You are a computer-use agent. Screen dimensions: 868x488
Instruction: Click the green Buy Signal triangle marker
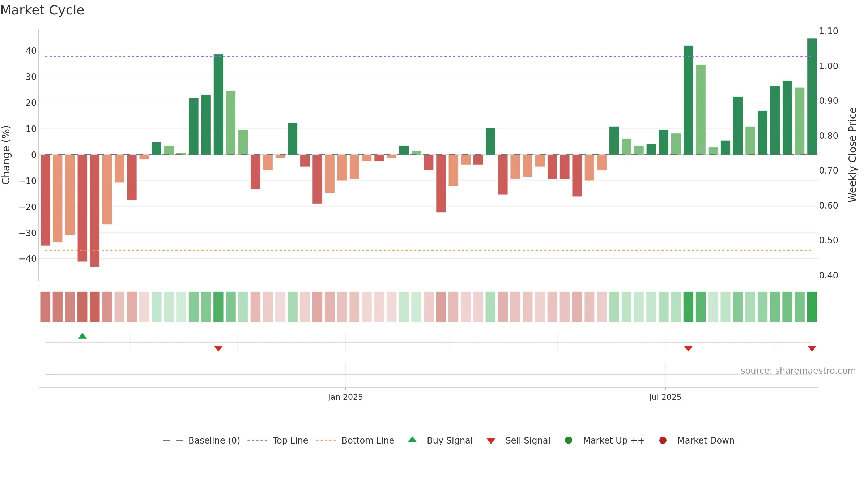point(82,336)
